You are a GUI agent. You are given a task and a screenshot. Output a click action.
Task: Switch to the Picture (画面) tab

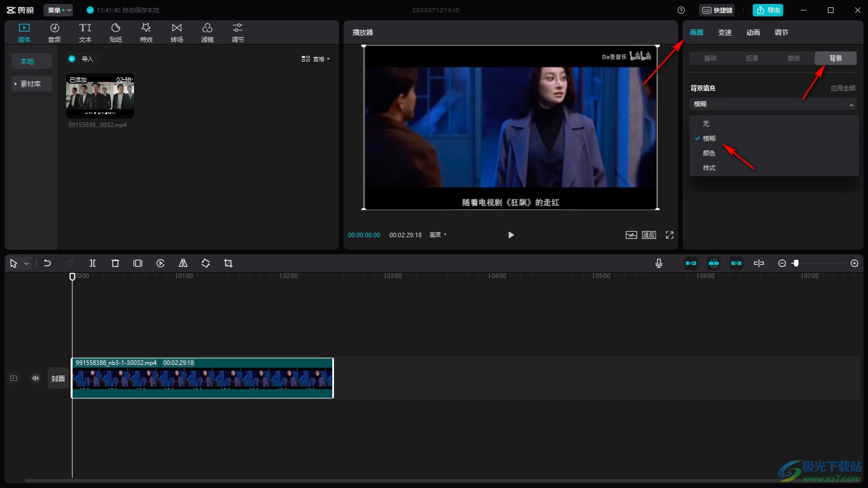click(x=697, y=33)
